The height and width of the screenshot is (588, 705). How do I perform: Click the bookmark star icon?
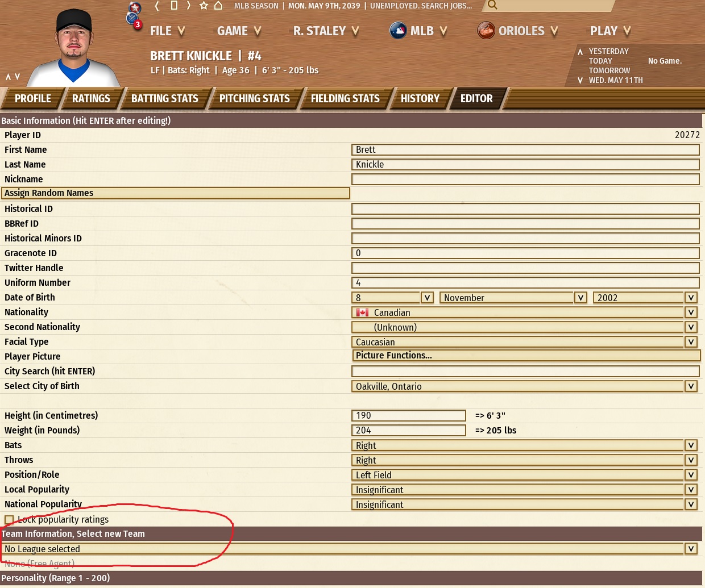point(204,6)
